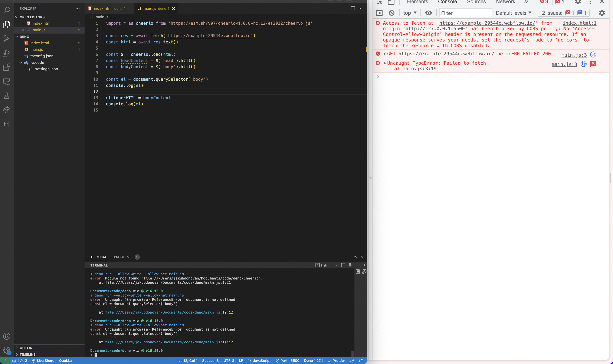Switch to index.html editor tab
Image resolution: width=613 pixels, height=364 pixels.
[109, 8]
